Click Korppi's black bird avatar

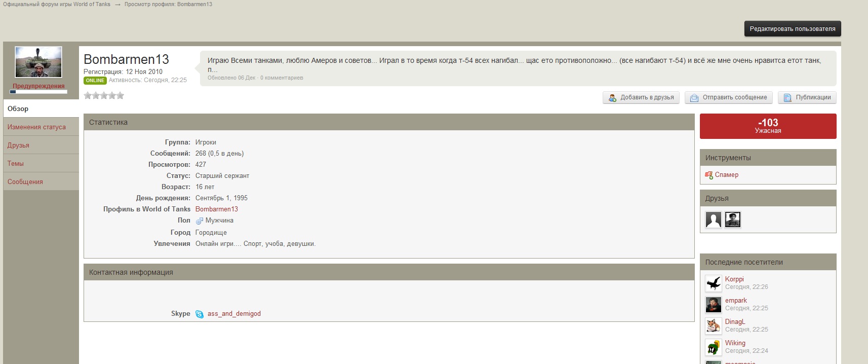pos(714,283)
